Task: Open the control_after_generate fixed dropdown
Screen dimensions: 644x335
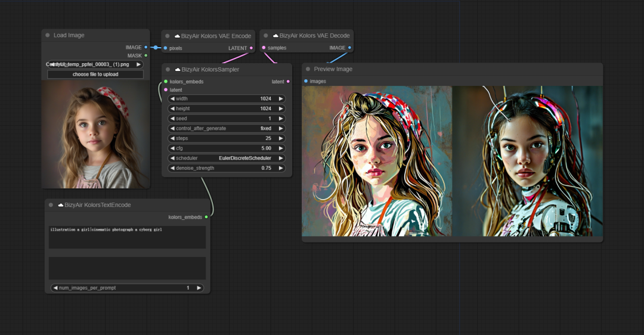Action: point(227,129)
